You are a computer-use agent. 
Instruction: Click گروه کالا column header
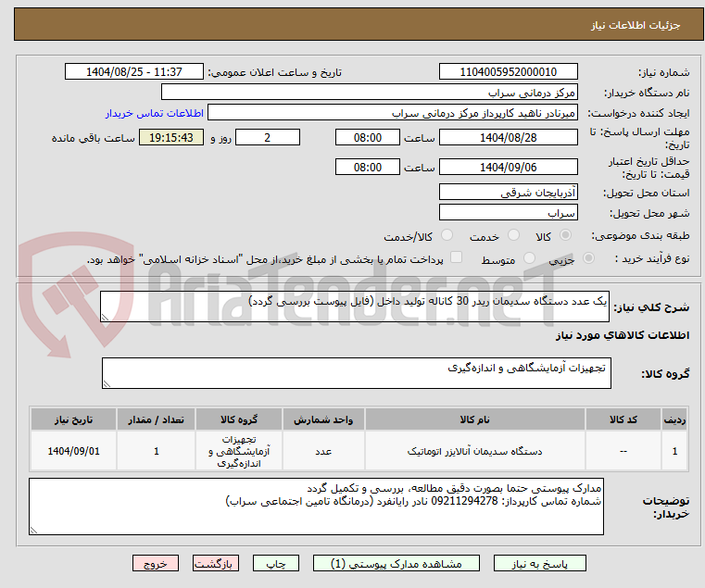[x=239, y=419]
